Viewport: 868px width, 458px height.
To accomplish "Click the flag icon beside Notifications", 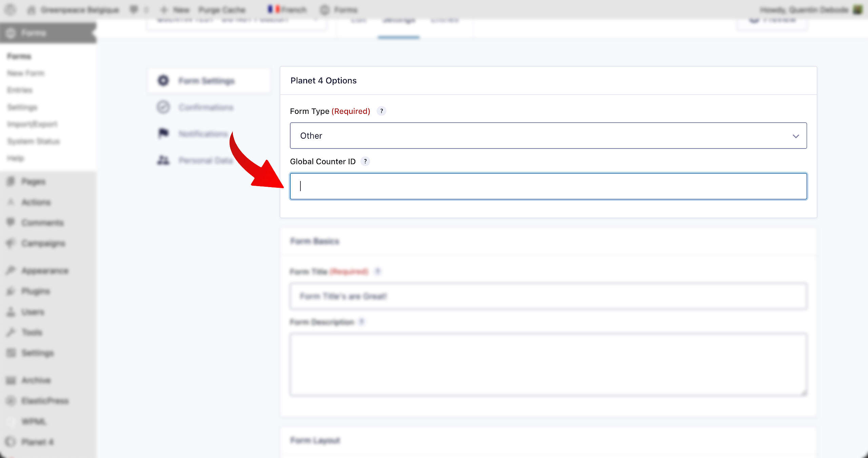I will [x=163, y=134].
